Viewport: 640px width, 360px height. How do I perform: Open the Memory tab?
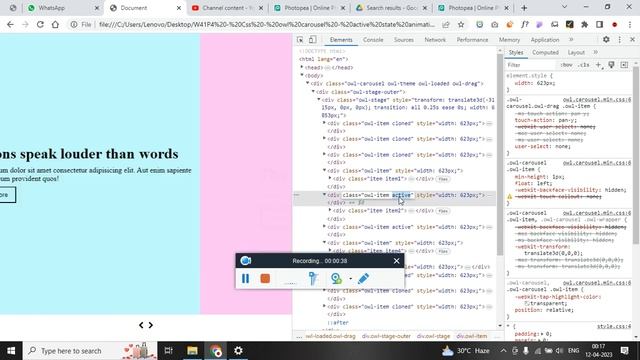click(x=509, y=40)
